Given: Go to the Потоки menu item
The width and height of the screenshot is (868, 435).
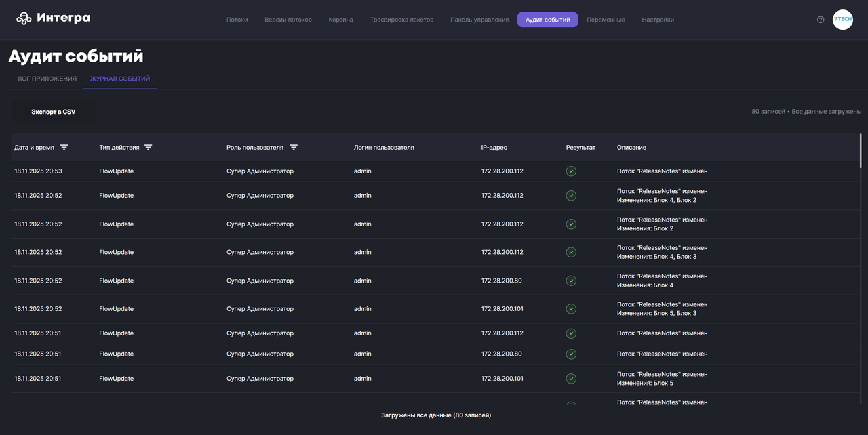Looking at the screenshot, I should [237, 20].
